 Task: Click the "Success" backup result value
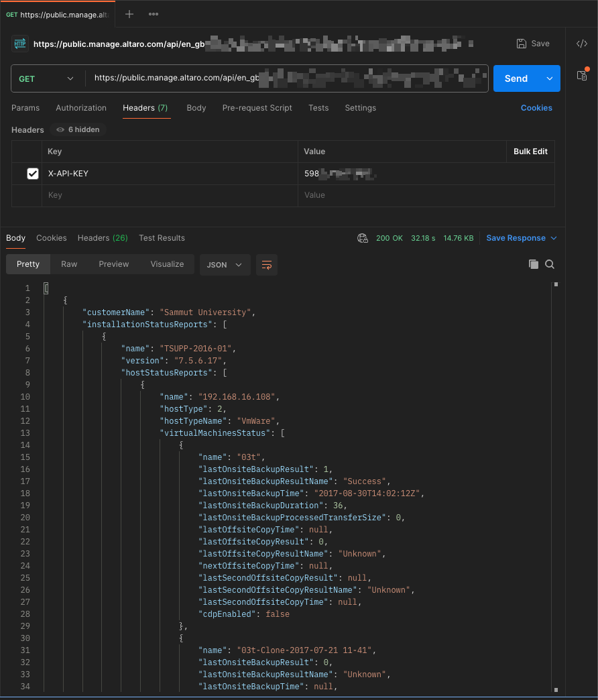pos(365,481)
